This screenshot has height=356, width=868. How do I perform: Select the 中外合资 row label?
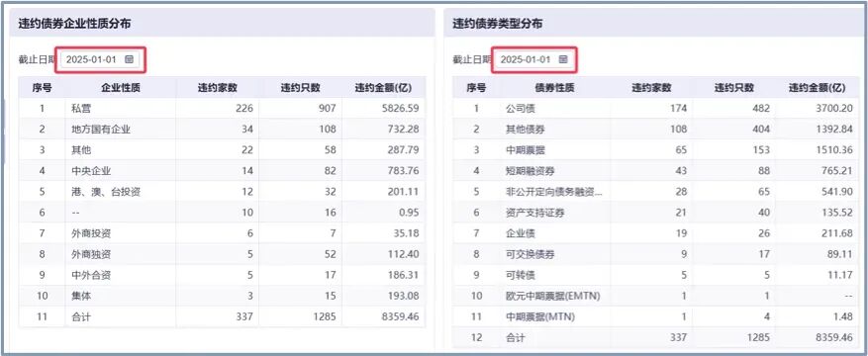click(91, 275)
